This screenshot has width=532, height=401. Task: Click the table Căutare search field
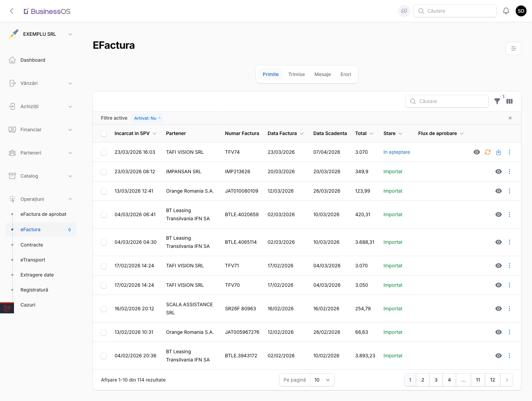pyautogui.click(x=447, y=101)
